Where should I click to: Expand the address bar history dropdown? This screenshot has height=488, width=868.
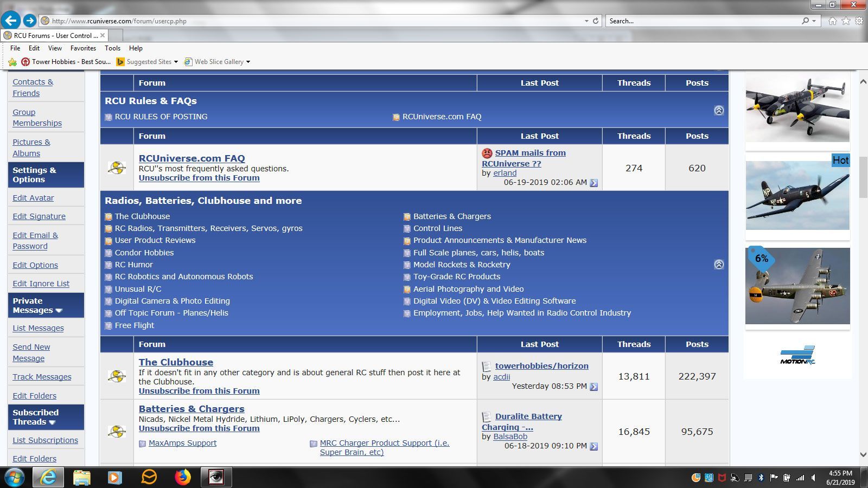(x=586, y=21)
